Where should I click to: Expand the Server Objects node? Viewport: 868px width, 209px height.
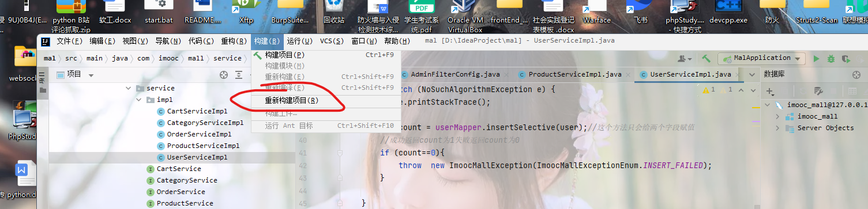coord(777,128)
